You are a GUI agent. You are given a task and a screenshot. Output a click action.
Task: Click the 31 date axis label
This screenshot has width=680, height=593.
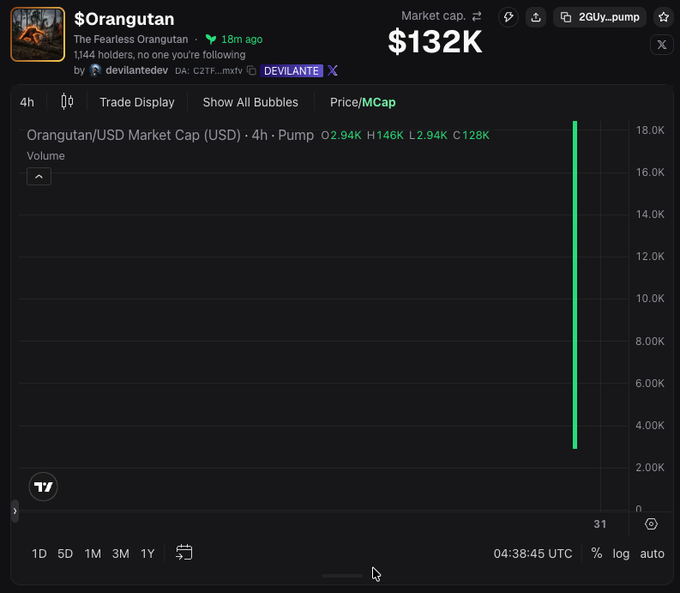coord(600,524)
